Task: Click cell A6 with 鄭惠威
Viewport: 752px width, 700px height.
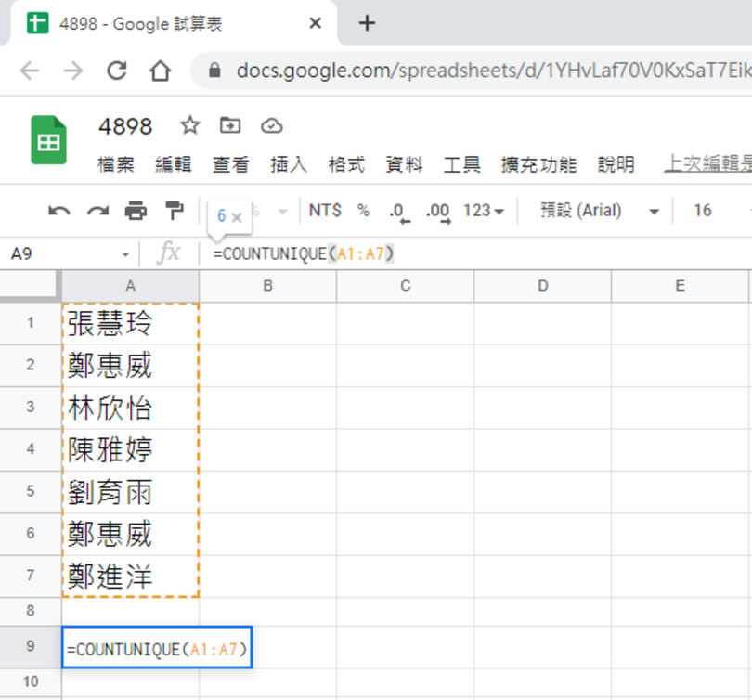Action: tap(131, 534)
